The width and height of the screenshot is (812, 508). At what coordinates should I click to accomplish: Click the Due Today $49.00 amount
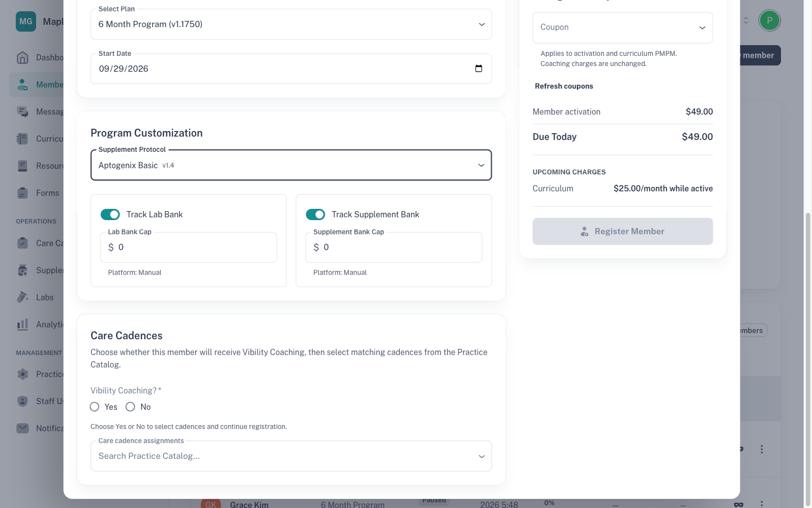(x=698, y=137)
